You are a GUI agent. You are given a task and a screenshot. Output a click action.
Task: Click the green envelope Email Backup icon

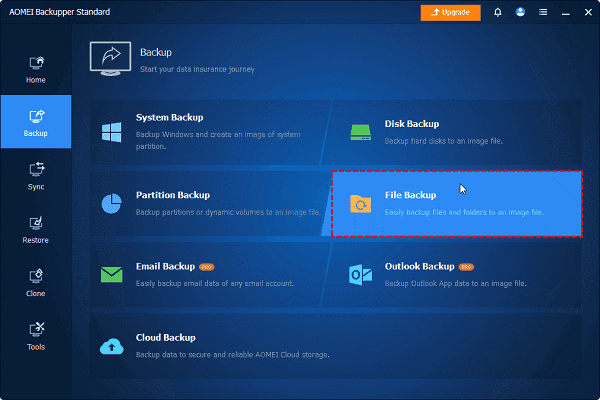pos(111,274)
